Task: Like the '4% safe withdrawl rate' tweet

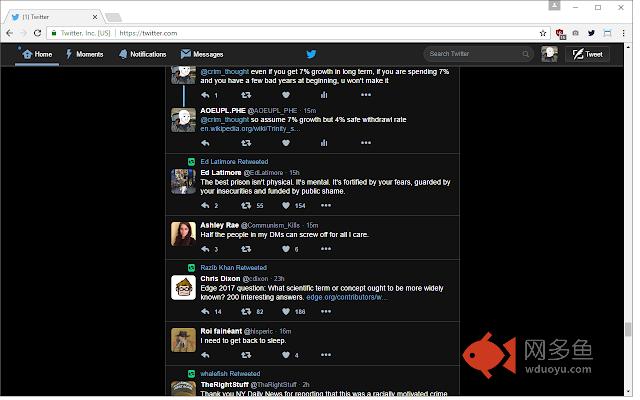Action: (x=286, y=143)
